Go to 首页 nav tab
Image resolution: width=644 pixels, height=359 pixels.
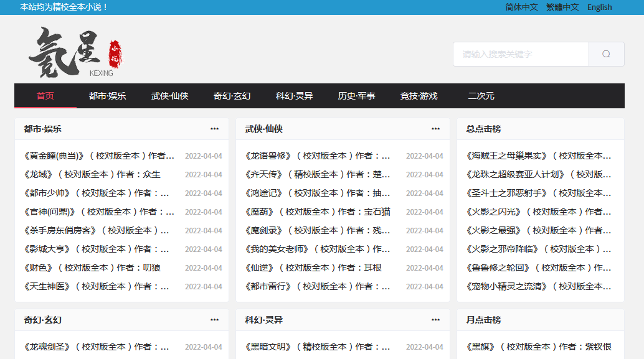45,96
